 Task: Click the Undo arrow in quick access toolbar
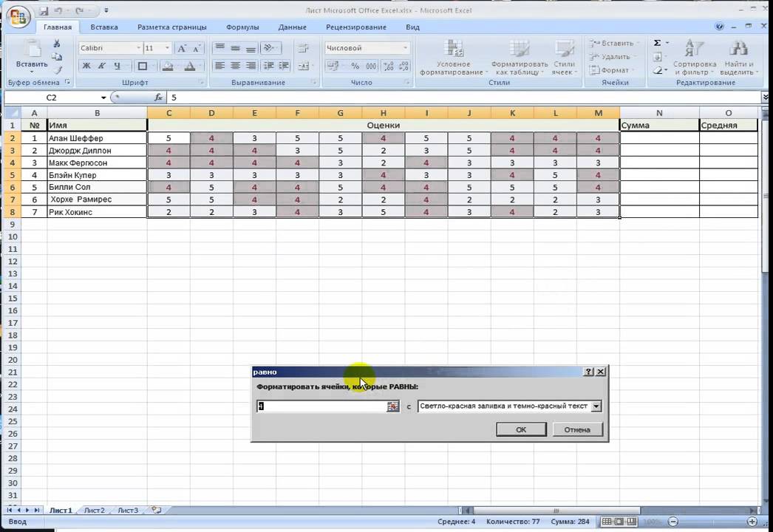coord(58,10)
